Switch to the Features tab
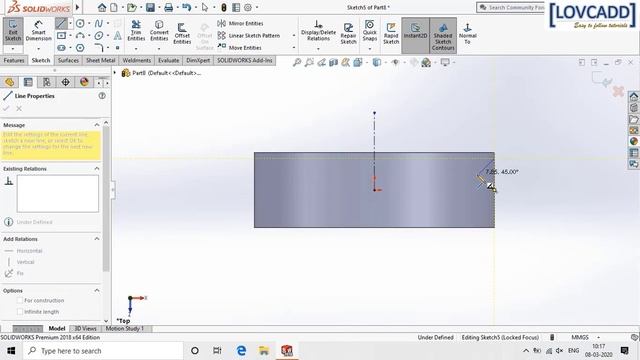Viewport: 640px width, 360px height. pos(14,60)
